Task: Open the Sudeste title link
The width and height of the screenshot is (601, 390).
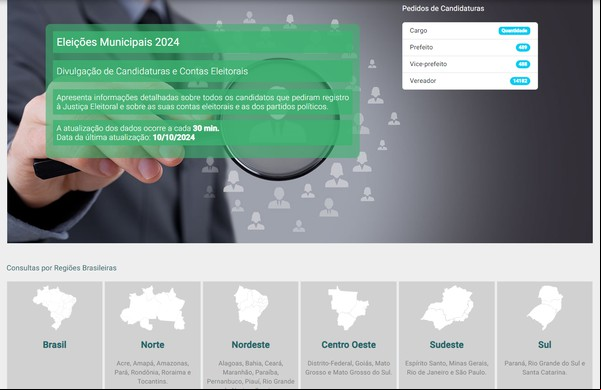Action: (447, 345)
